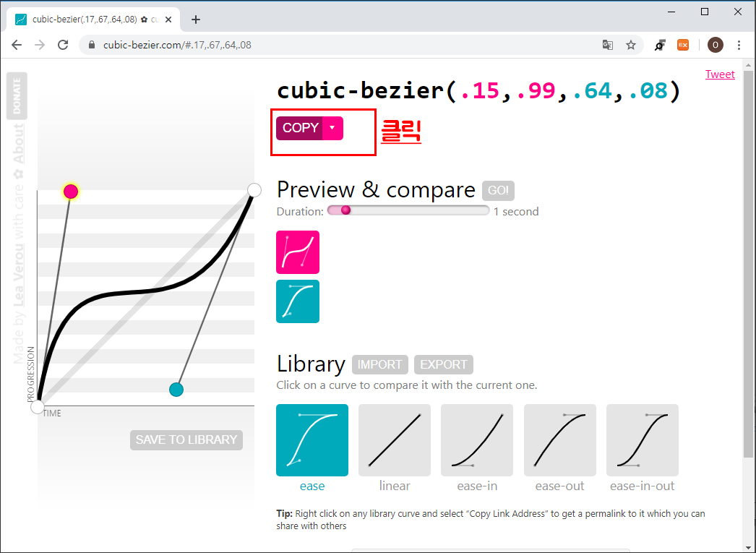Screen dimensions: 756x553
Task: Select the ease-out library curve
Action: pos(559,440)
